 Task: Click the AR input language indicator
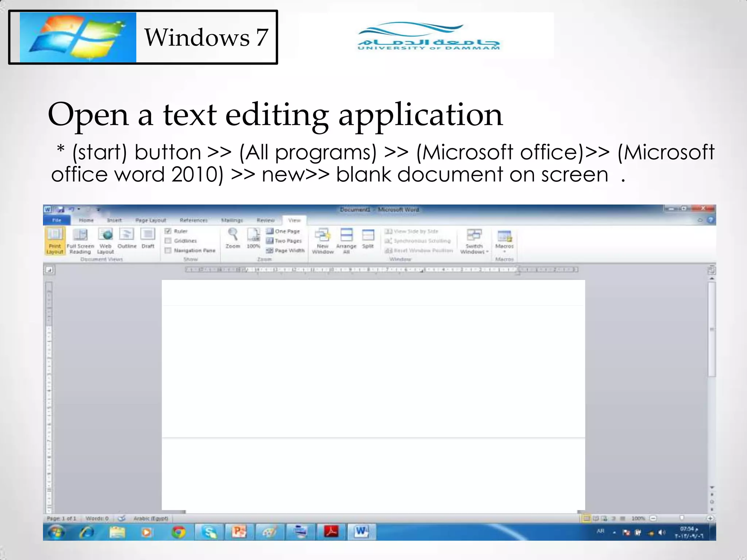600,531
